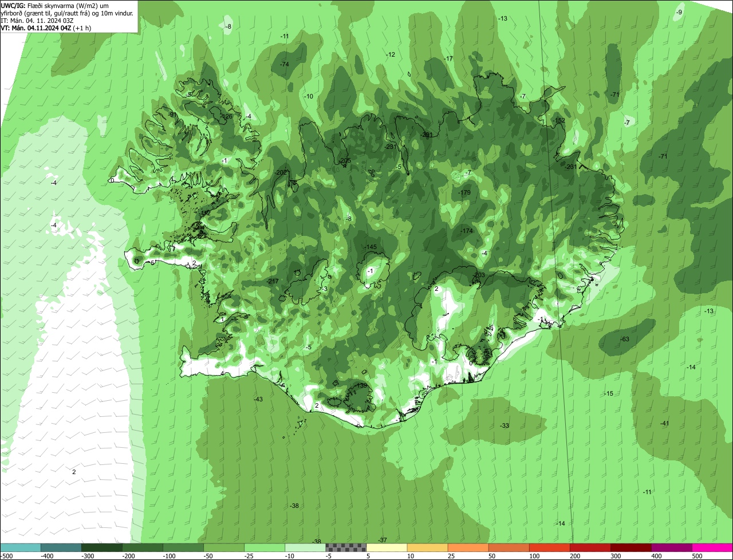The height and width of the screenshot is (560, 733).
Task: Select the 10 to 25 yellow legend swatch
Action: pos(427,547)
